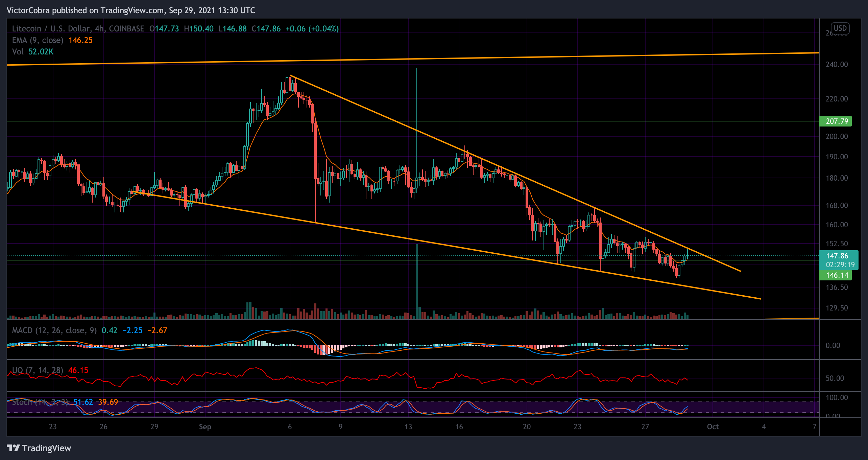Image resolution: width=868 pixels, height=460 pixels.
Task: Click the 27 date axis label
Action: 645,427
